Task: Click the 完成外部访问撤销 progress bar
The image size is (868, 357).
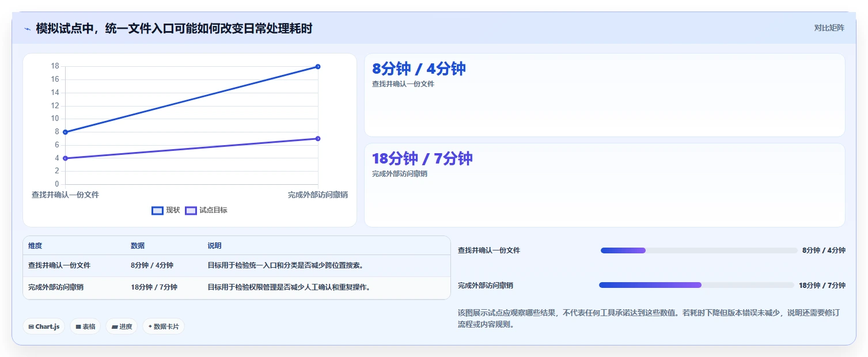Action: [x=697, y=285]
